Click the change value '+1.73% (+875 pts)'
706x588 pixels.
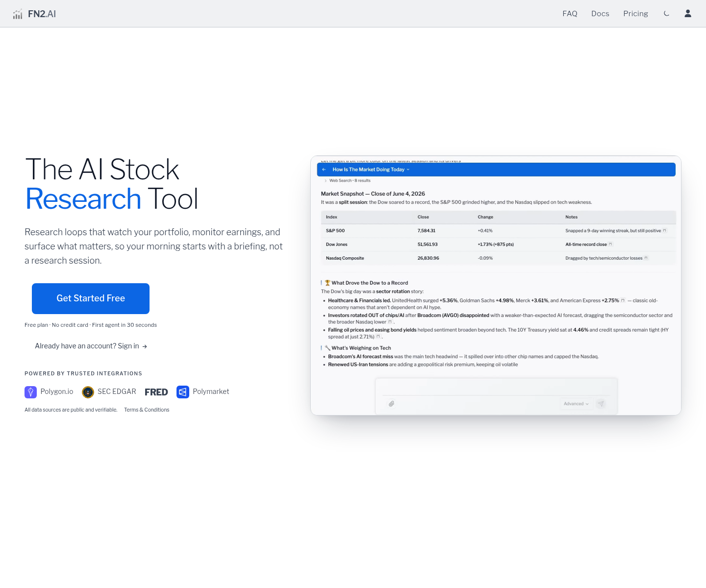coord(496,244)
